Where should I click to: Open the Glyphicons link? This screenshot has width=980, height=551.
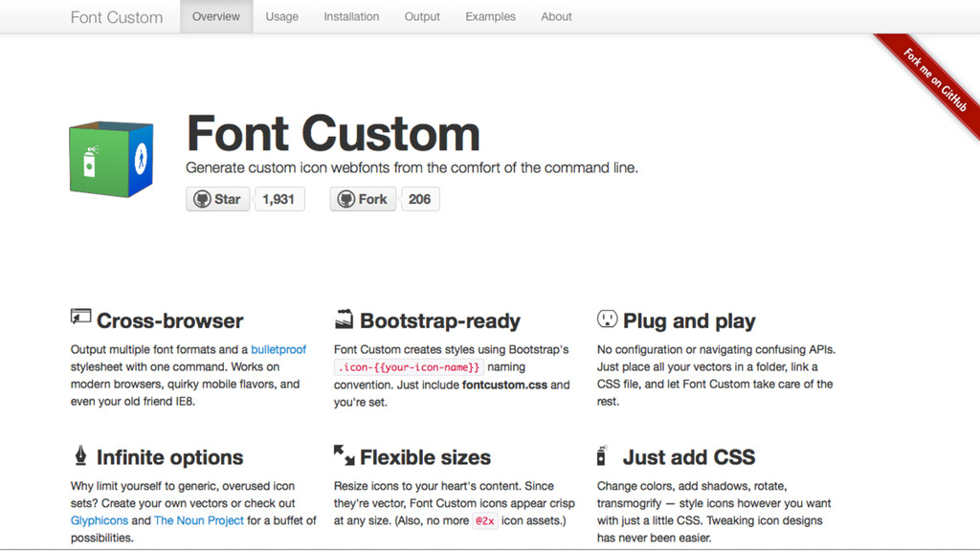[100, 520]
